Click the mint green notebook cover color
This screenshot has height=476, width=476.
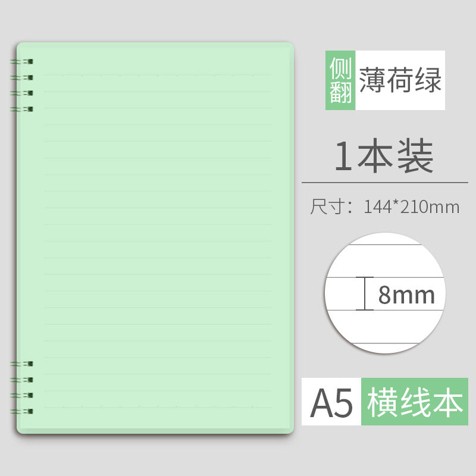click(x=155, y=238)
